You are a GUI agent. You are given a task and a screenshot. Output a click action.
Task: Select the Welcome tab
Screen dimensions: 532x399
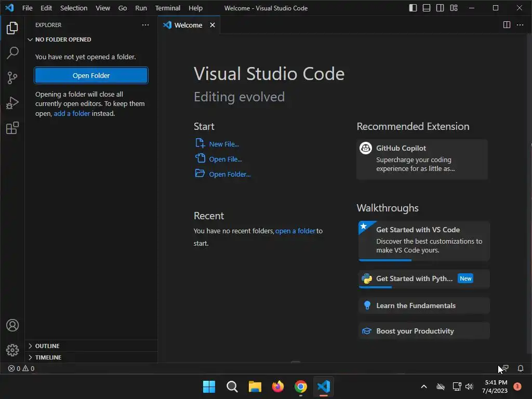(x=189, y=25)
